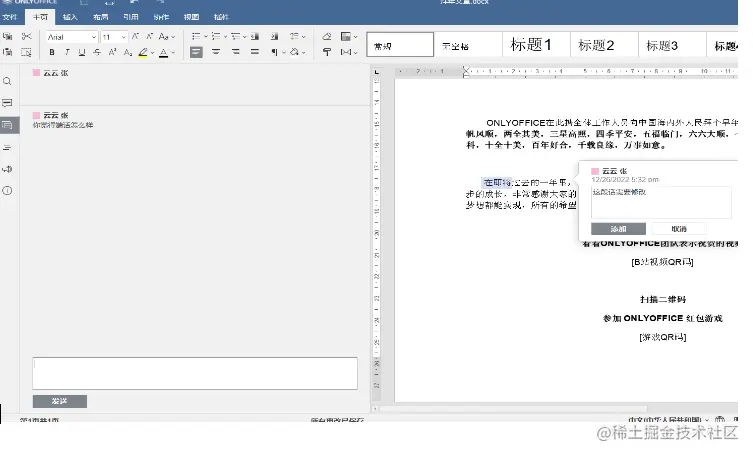Select justified paragraph alignment button
The height and width of the screenshot is (456, 753).
tap(255, 52)
